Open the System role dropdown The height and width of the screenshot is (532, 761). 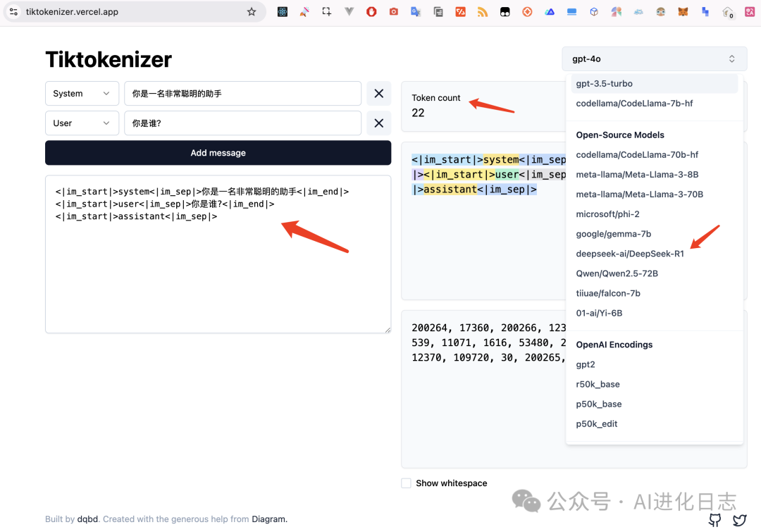click(82, 93)
